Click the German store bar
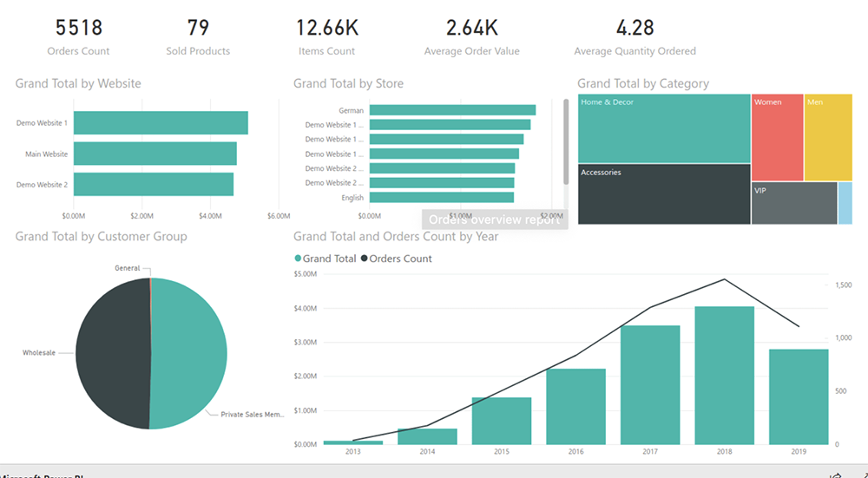Viewport: 868px width, 478px height. pyautogui.click(x=452, y=110)
